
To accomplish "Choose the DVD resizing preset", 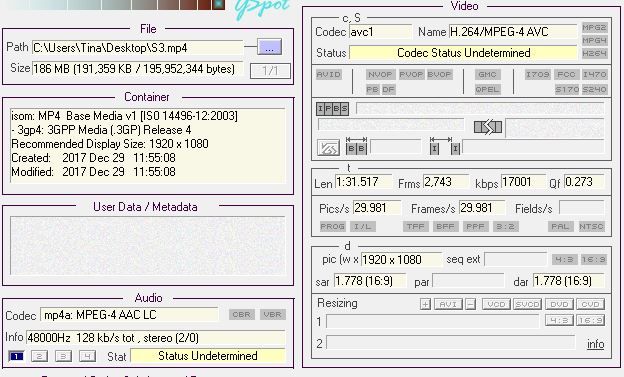I will [559, 305].
